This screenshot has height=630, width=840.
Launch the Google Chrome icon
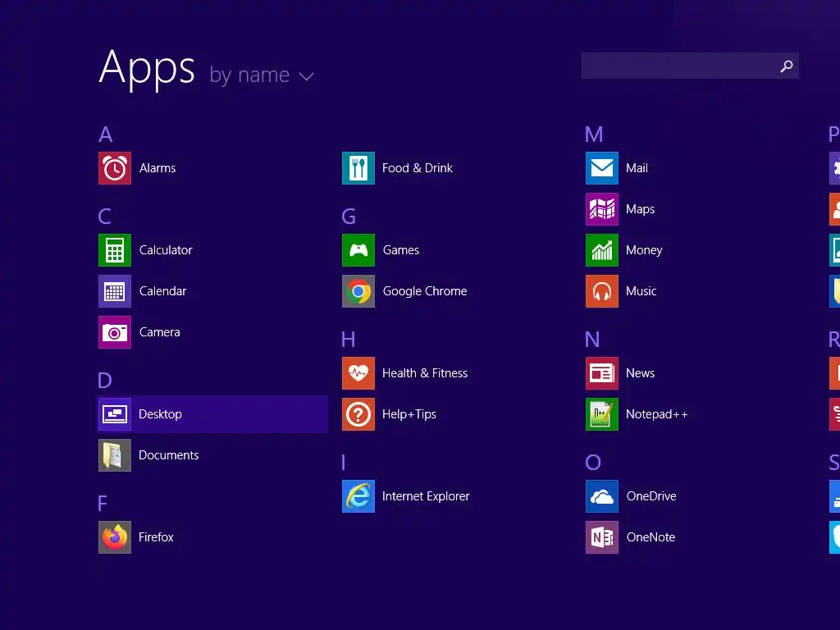358,291
